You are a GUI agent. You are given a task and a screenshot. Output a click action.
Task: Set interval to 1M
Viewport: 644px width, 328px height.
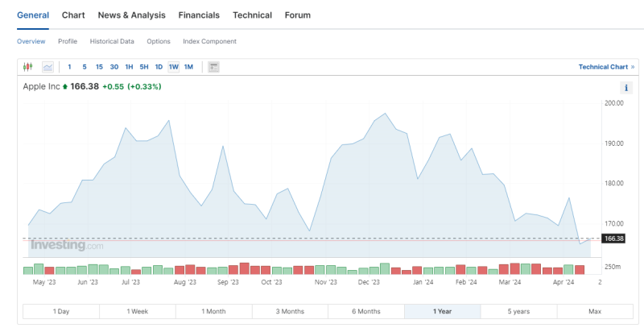pos(188,67)
